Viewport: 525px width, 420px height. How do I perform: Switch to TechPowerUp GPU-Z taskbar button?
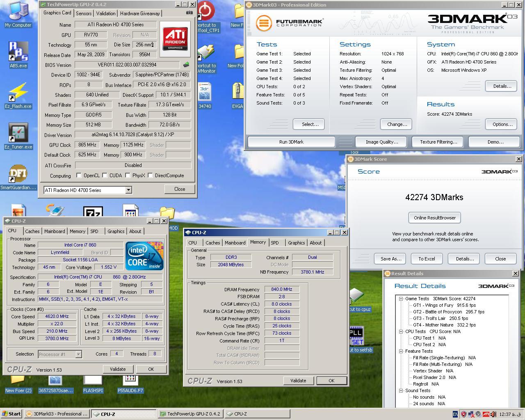tap(191, 414)
